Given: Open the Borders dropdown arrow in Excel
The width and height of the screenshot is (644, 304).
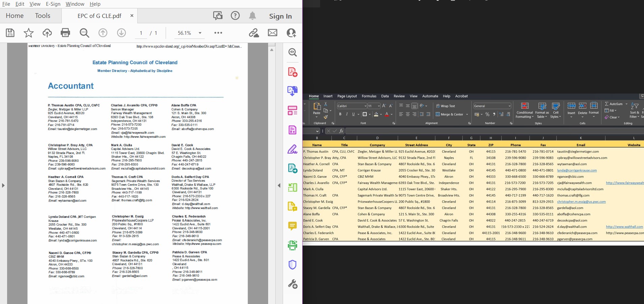Looking at the screenshot, I should tap(370, 115).
